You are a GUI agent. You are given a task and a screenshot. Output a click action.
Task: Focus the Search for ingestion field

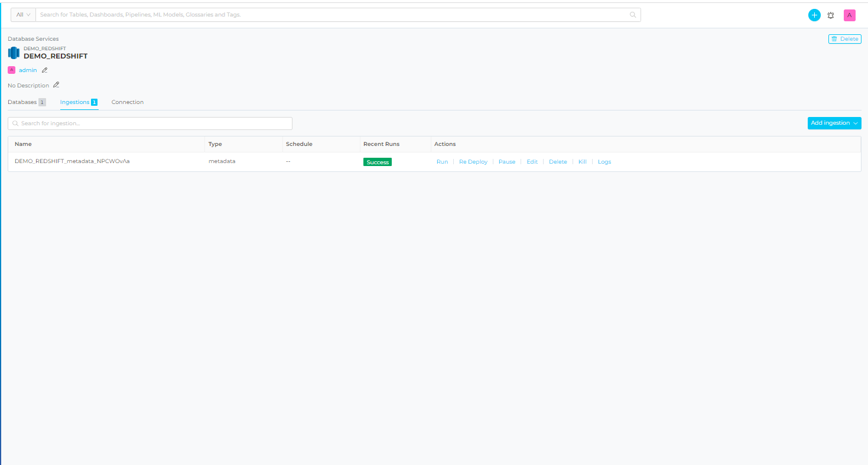(150, 123)
